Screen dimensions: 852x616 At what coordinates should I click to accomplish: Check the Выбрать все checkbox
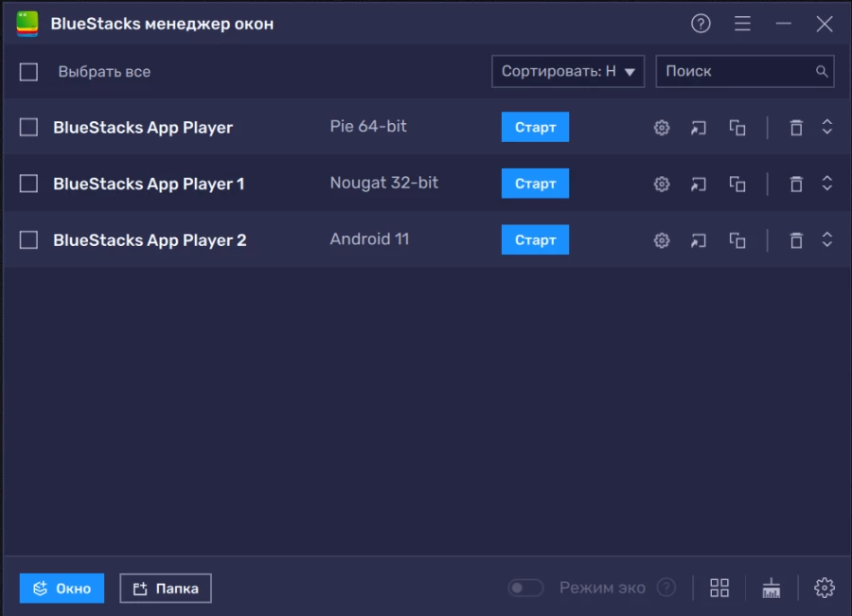tap(28, 71)
